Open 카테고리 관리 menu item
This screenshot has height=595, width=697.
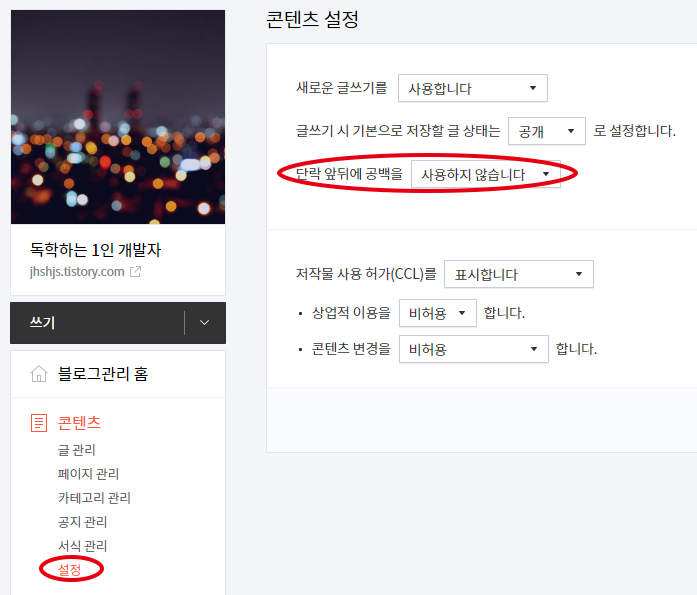click(x=94, y=498)
